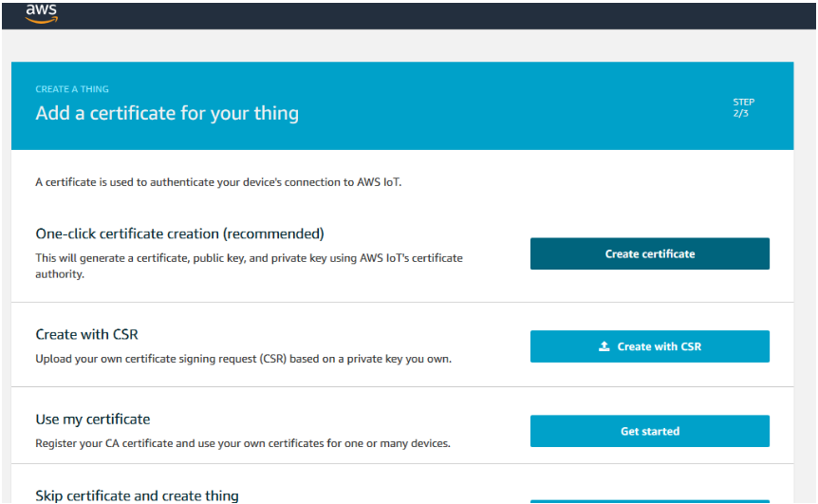Click the 'A certificate is used to authenticate' sentence
The image size is (818, 504).
click(218, 182)
